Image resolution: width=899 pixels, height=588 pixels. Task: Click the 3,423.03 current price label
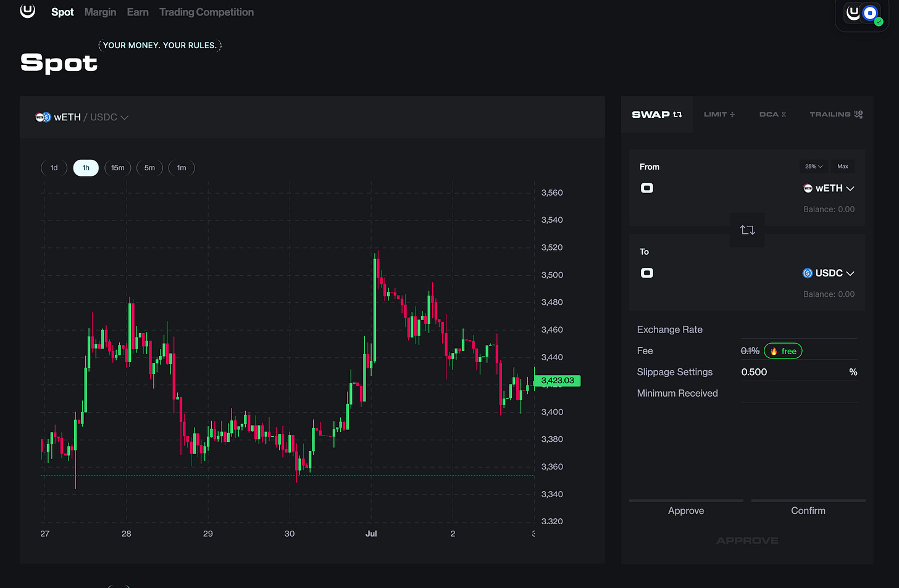[558, 381]
